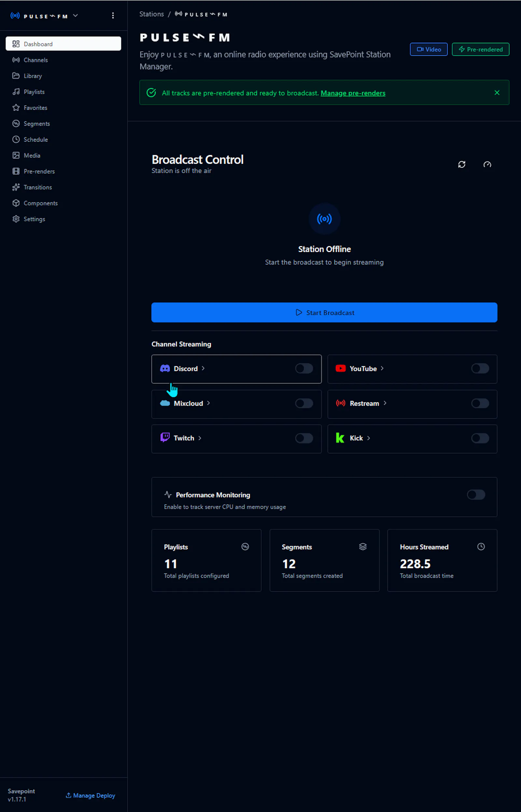Expand the YouTube channel chevron

click(382, 368)
